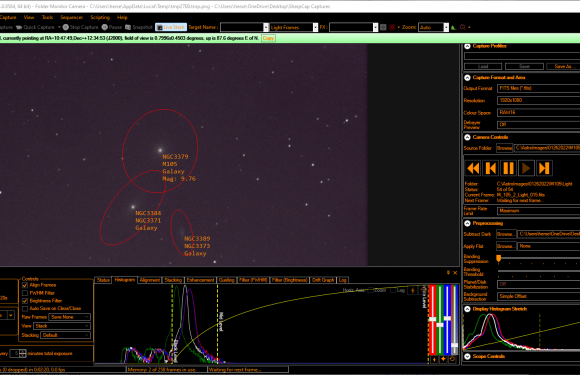Collapse the Preprocessing section
Image resolution: width=580 pixels, height=375 pixels.
[x=468, y=223]
